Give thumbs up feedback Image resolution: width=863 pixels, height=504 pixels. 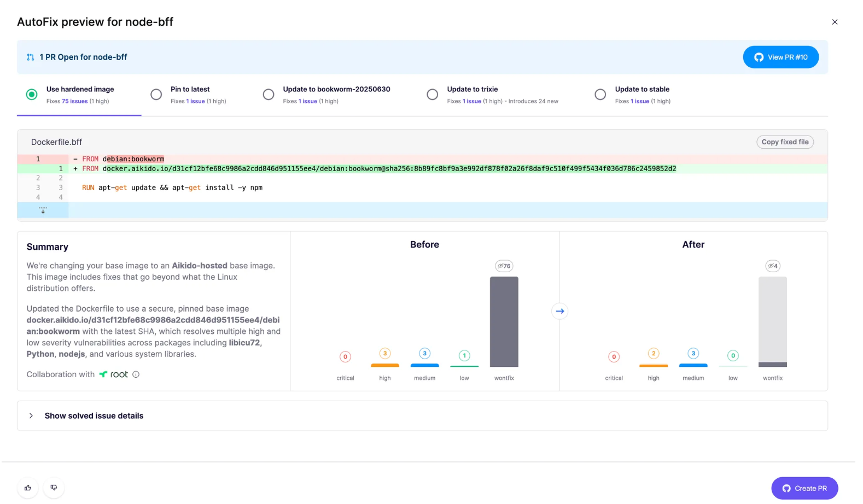point(28,488)
